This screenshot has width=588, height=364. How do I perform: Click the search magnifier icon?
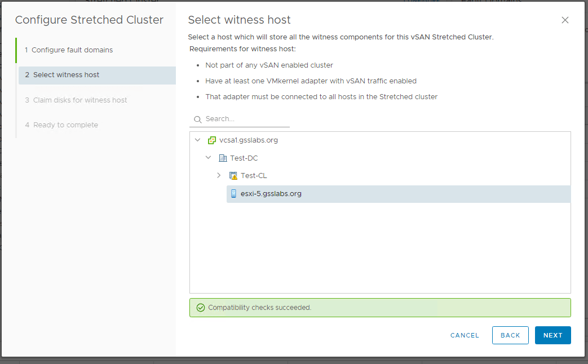pos(197,119)
